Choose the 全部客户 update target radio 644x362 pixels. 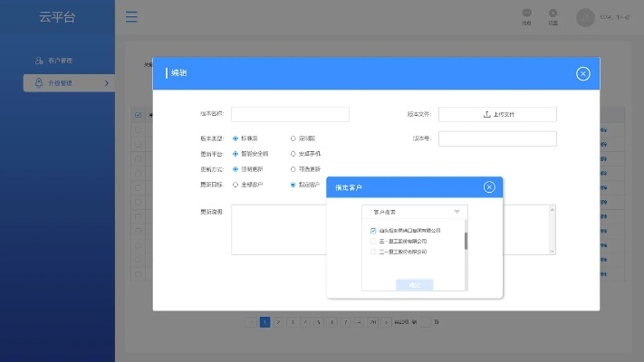[235, 185]
